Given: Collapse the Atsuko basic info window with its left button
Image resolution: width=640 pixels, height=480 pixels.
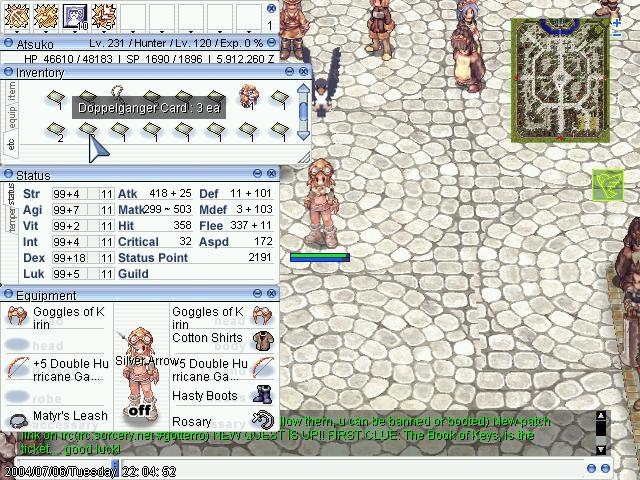Looking at the screenshot, I should point(8,43).
